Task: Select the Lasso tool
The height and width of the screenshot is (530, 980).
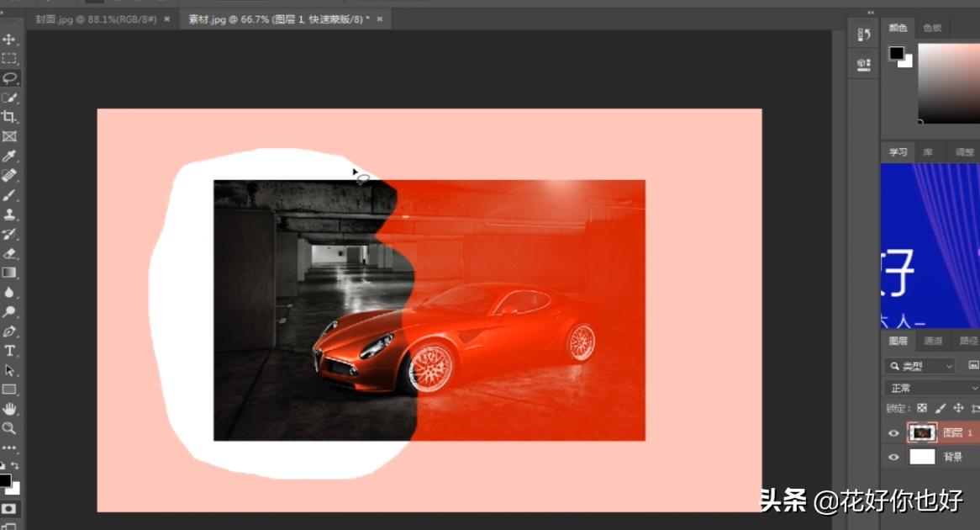Action: [8, 78]
